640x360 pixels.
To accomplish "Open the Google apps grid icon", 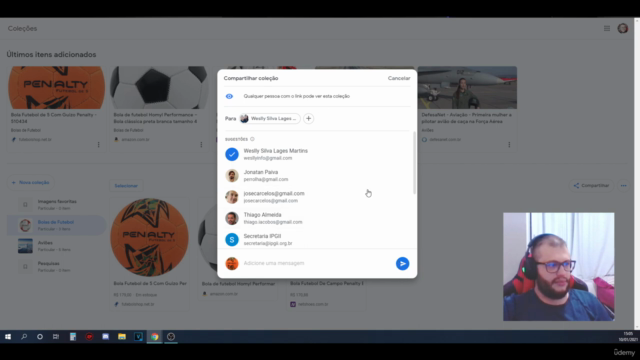I will point(607,29).
